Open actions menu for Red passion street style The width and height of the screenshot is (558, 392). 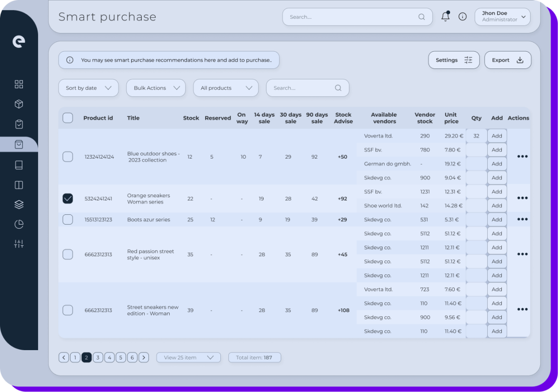click(522, 254)
